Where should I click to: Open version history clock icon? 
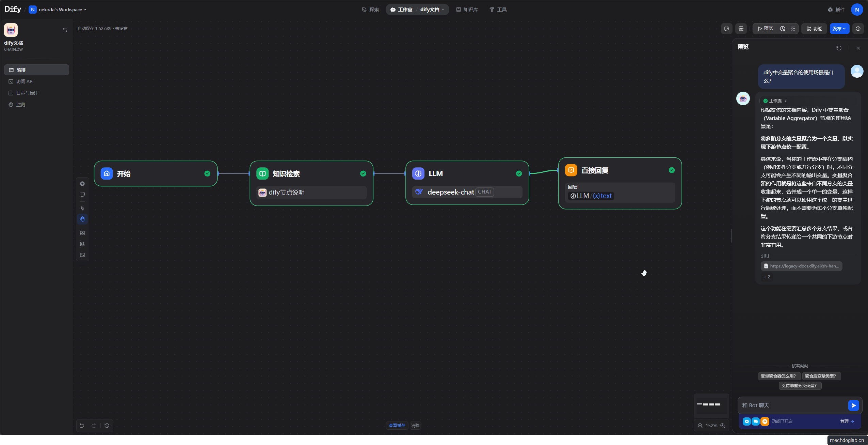click(858, 29)
